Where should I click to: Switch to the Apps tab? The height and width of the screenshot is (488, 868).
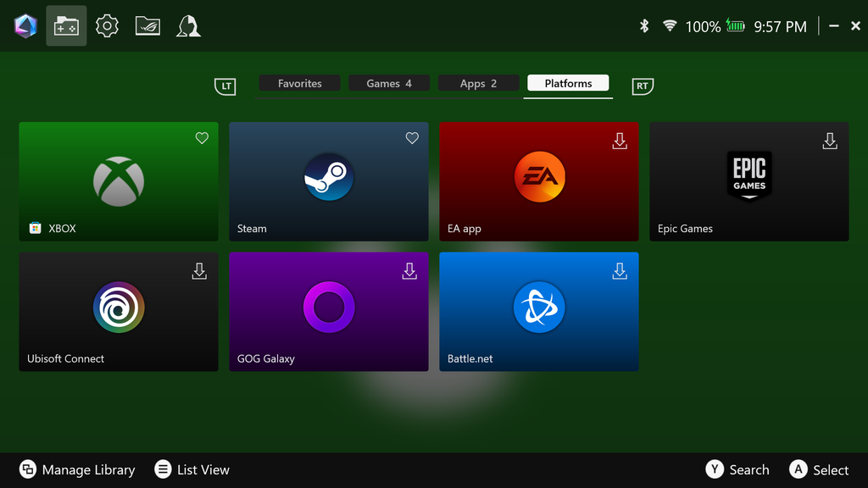tap(478, 83)
